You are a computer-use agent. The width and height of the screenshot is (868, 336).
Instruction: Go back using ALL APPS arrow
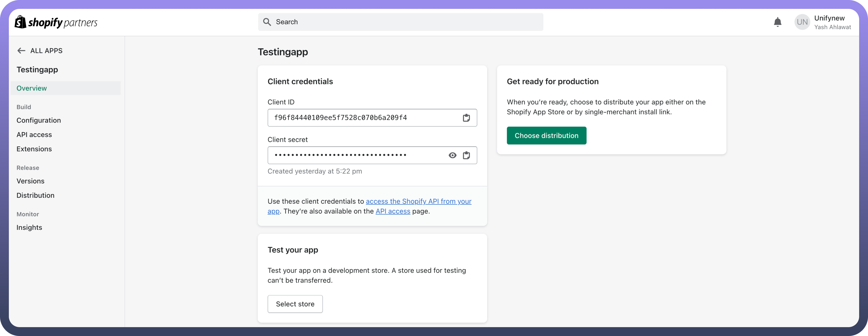click(x=21, y=51)
